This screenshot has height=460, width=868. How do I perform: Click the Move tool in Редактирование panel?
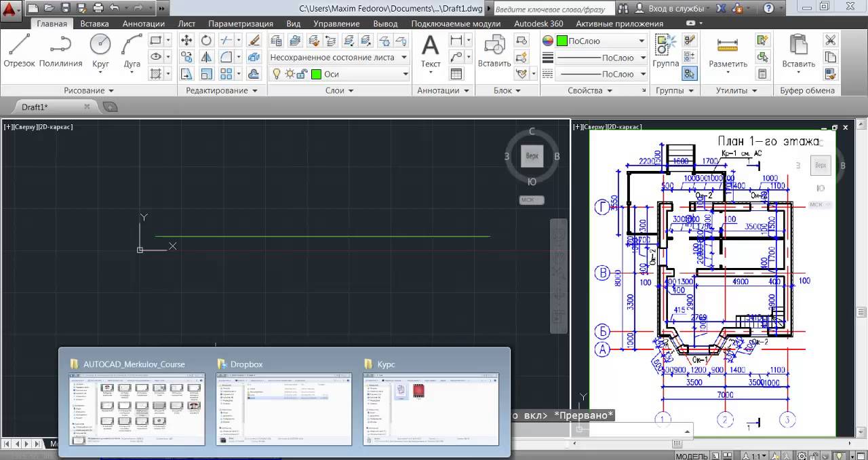coord(187,41)
